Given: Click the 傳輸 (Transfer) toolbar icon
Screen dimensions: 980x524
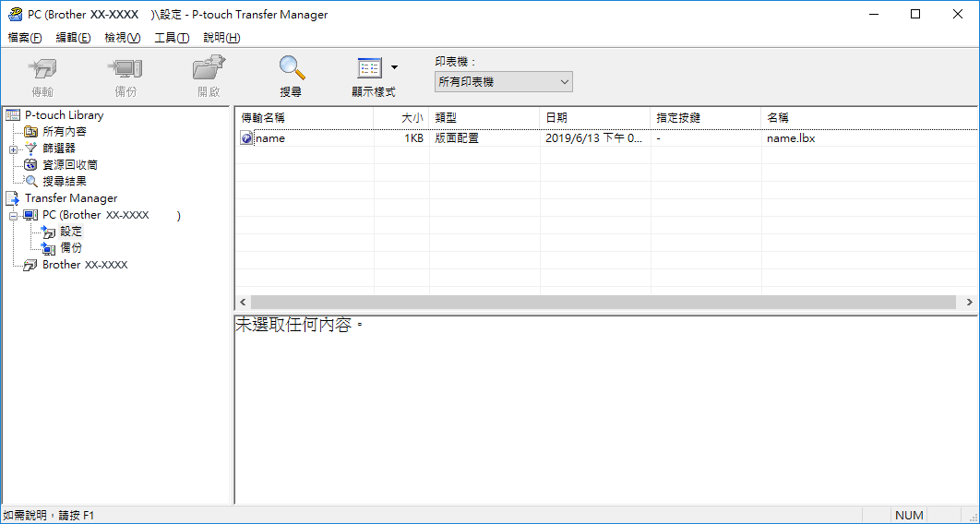Looking at the screenshot, I should [42, 68].
